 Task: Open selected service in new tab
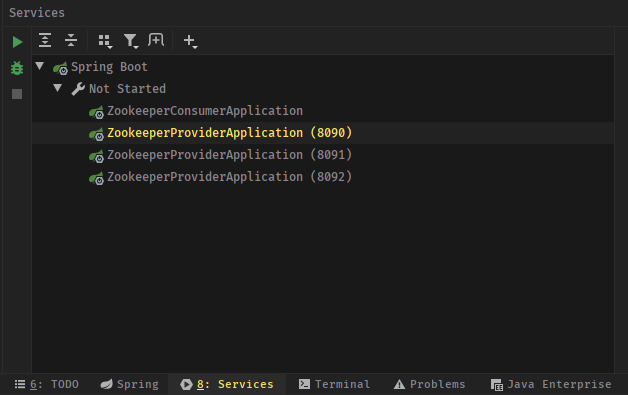click(156, 40)
